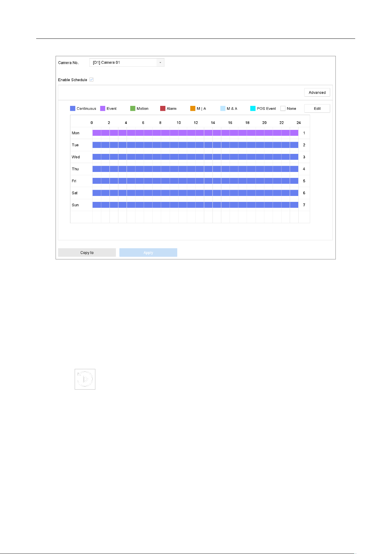Click the Apply button

[x=148, y=253]
